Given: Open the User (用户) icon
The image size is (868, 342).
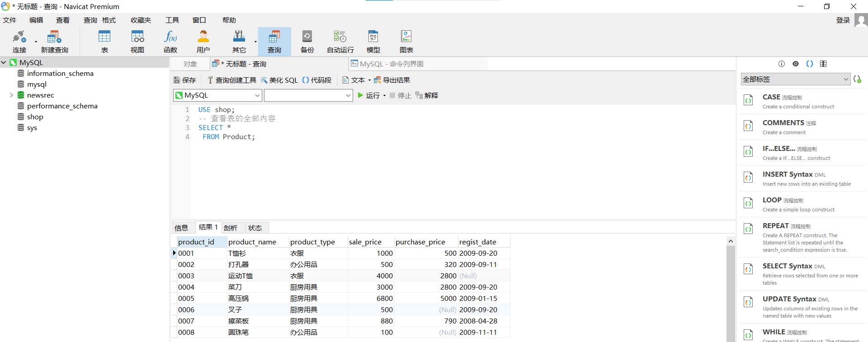Looking at the screenshot, I should pyautogui.click(x=203, y=41).
